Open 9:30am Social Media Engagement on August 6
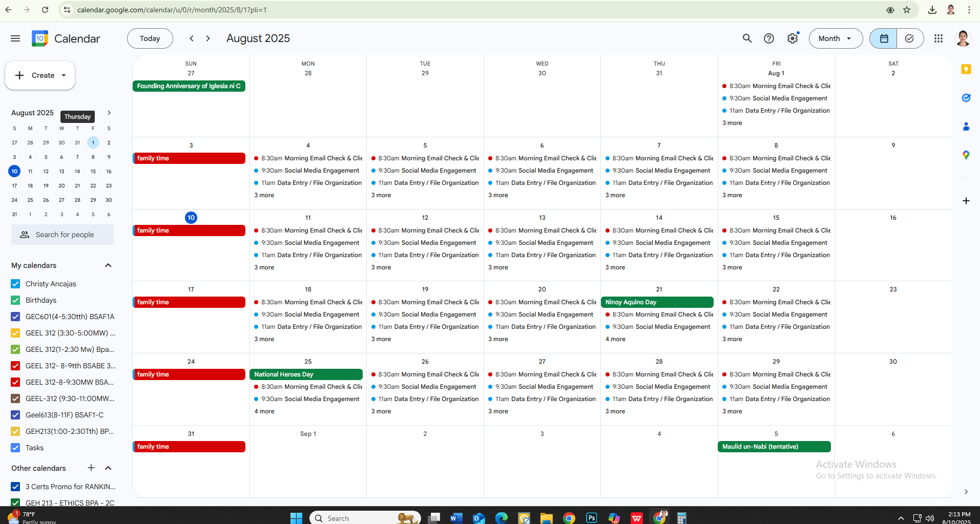 542,171
